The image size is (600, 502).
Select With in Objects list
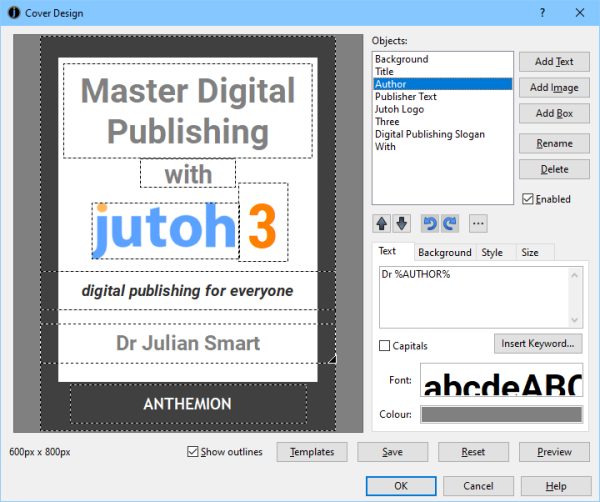click(x=442, y=147)
